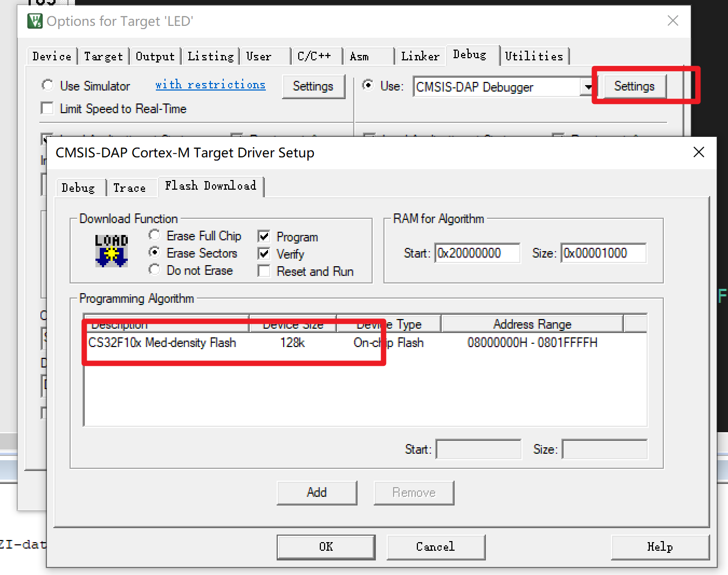Select CS32F10x Med-density Flash row
The height and width of the screenshot is (575, 728).
pos(366,343)
